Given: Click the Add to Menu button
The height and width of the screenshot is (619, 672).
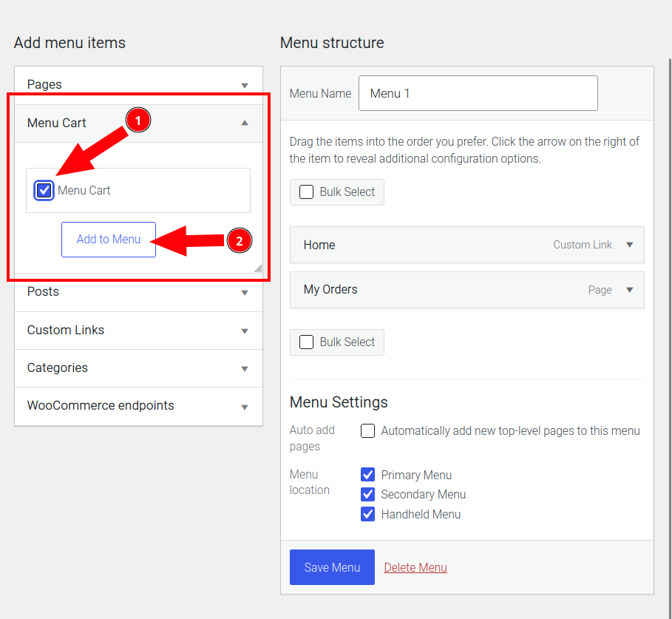Looking at the screenshot, I should pyautogui.click(x=109, y=240).
